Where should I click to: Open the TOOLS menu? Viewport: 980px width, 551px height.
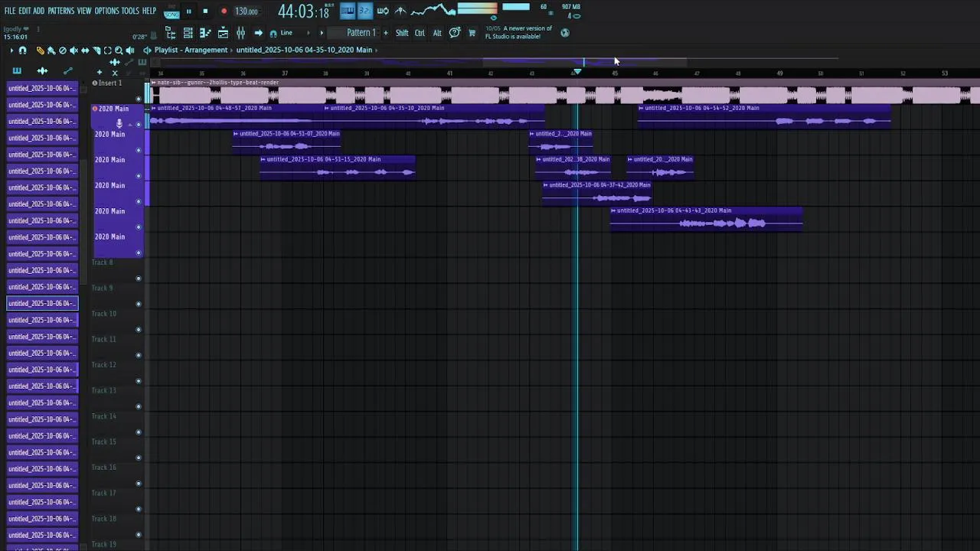coord(130,11)
